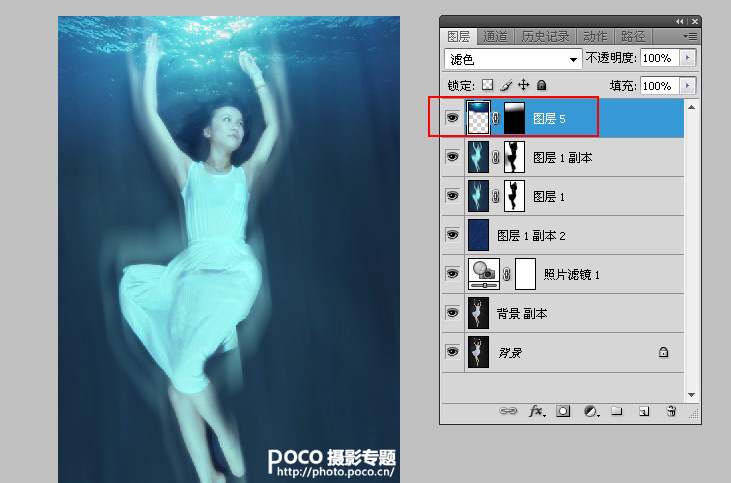Delete layer trash icon
Screen dimensions: 731x483
point(671,411)
